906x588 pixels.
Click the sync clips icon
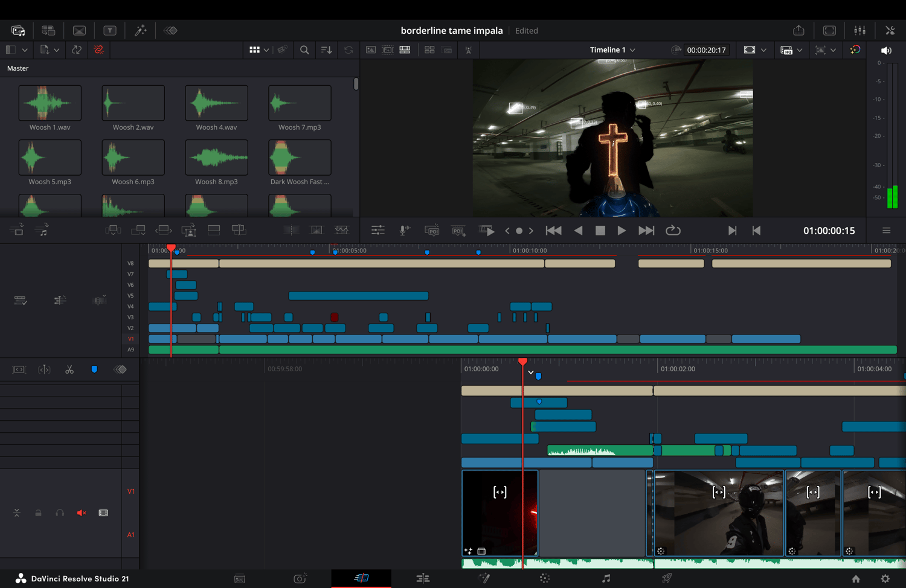(77, 50)
